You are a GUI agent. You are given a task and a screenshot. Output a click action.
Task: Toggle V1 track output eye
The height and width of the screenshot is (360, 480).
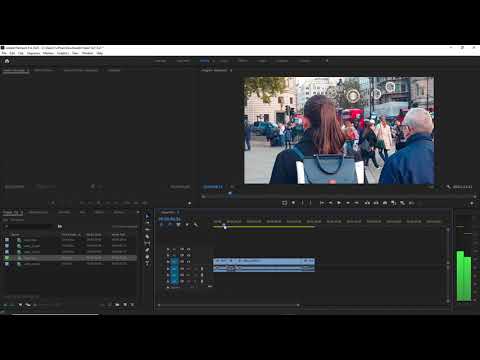click(x=188, y=262)
